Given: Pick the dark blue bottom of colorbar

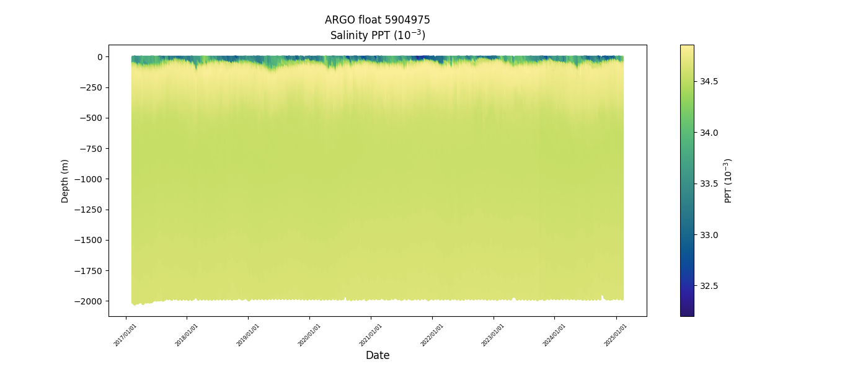Looking at the screenshot, I should pos(686,310).
